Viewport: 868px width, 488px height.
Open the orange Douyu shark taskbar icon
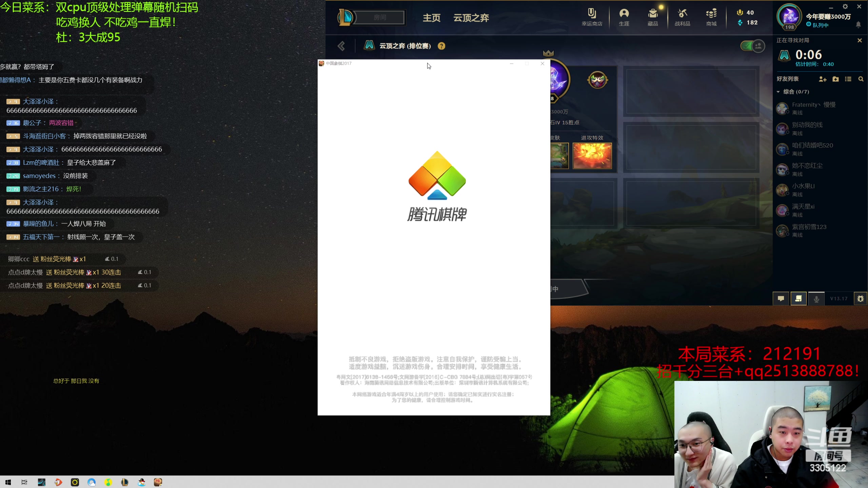point(58,482)
